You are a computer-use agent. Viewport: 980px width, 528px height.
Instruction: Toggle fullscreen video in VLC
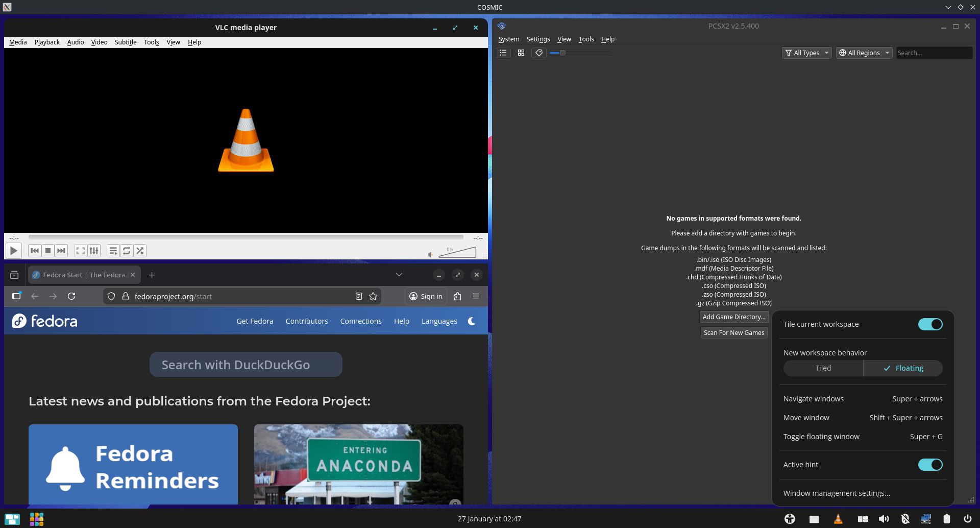[x=81, y=251]
